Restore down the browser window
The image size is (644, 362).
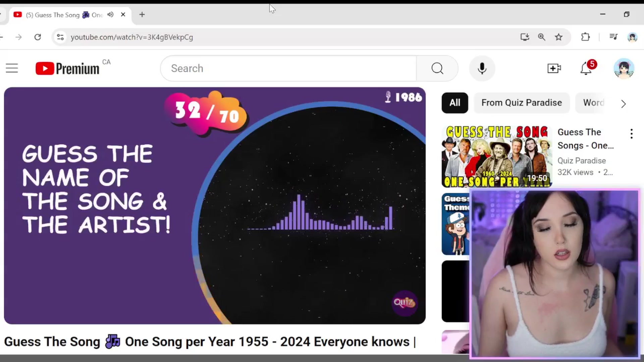(x=626, y=14)
